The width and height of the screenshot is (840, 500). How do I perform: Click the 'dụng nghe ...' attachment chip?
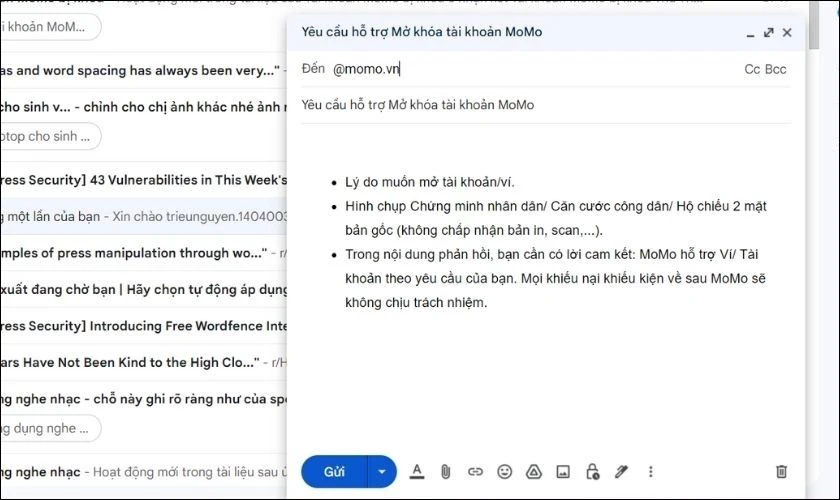tap(49, 428)
